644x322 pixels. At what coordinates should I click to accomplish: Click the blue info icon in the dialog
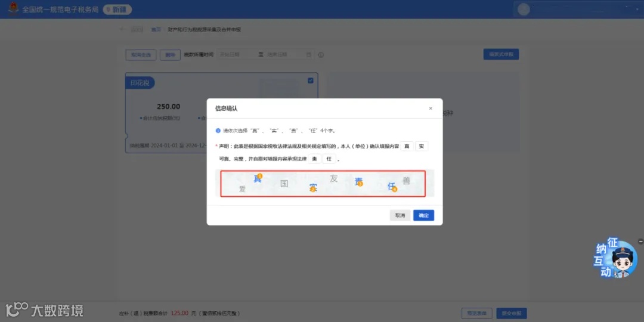(x=218, y=131)
